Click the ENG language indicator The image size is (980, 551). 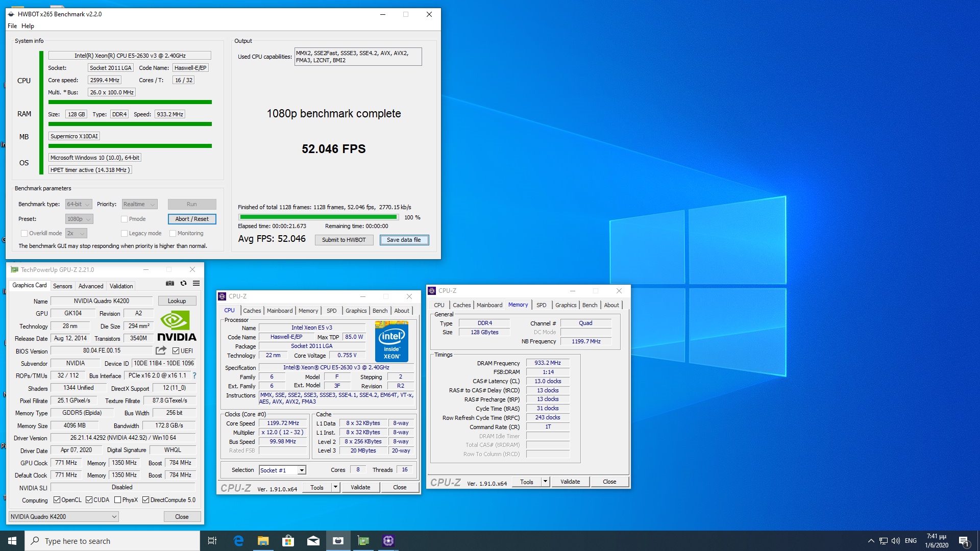point(911,541)
